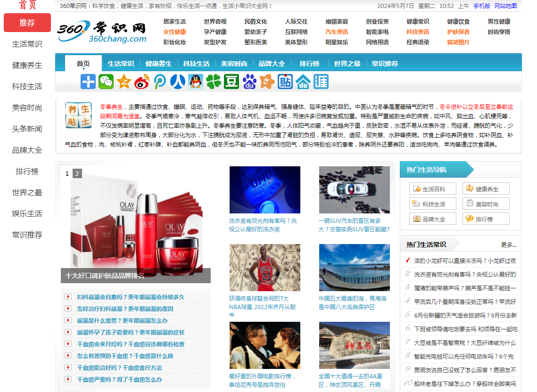Open ranked article 活的小龙虾可以直接冷冻吗
The height and width of the screenshot is (392, 537).
tap(465, 261)
